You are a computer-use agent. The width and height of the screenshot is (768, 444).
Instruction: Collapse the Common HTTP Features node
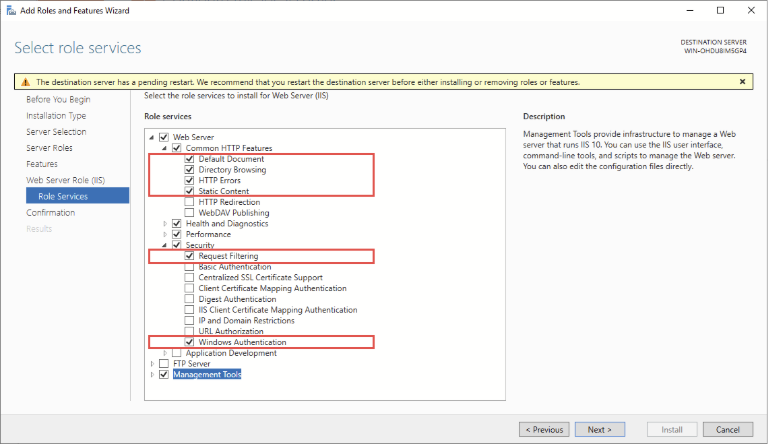[x=165, y=148]
